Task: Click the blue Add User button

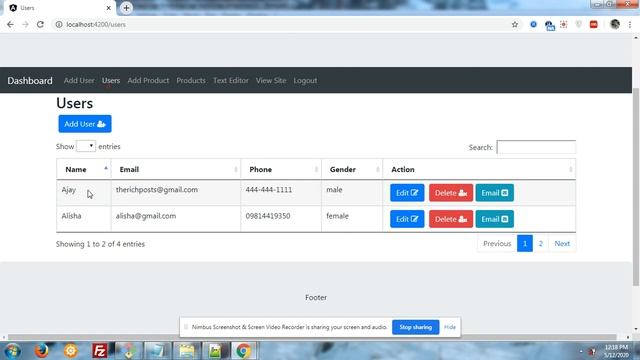Action: pyautogui.click(x=85, y=124)
